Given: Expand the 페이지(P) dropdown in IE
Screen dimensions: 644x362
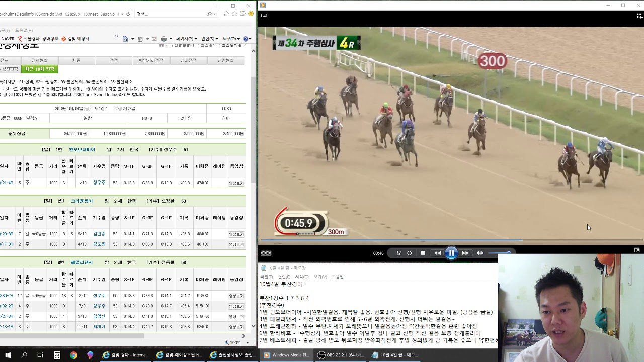Looking at the screenshot, I should (186, 39).
